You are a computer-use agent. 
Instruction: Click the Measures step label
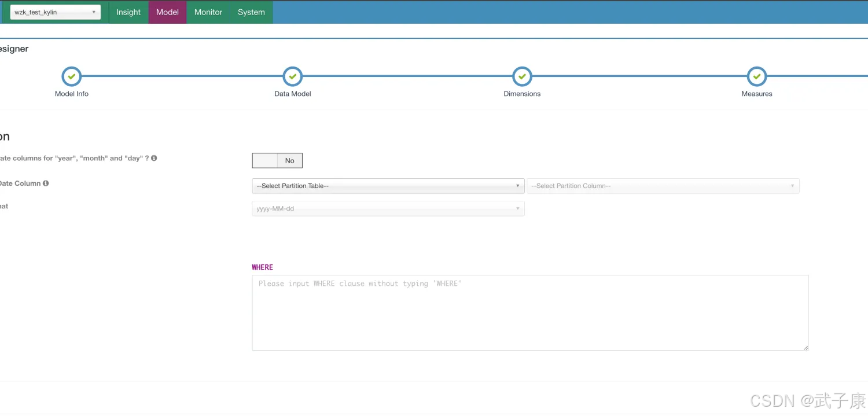click(757, 94)
